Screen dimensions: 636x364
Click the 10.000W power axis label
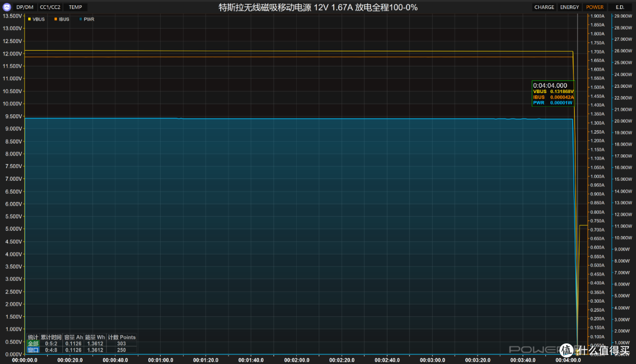[623, 238]
